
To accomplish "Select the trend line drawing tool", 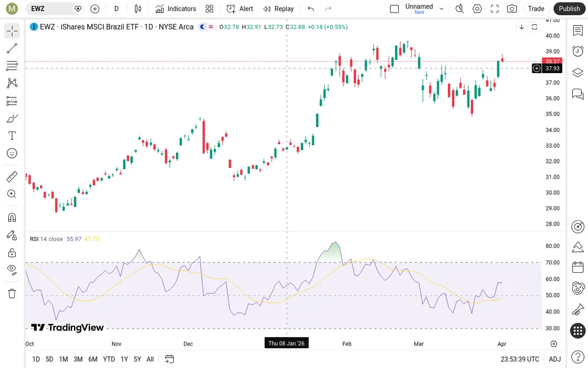I will click(x=12, y=48).
